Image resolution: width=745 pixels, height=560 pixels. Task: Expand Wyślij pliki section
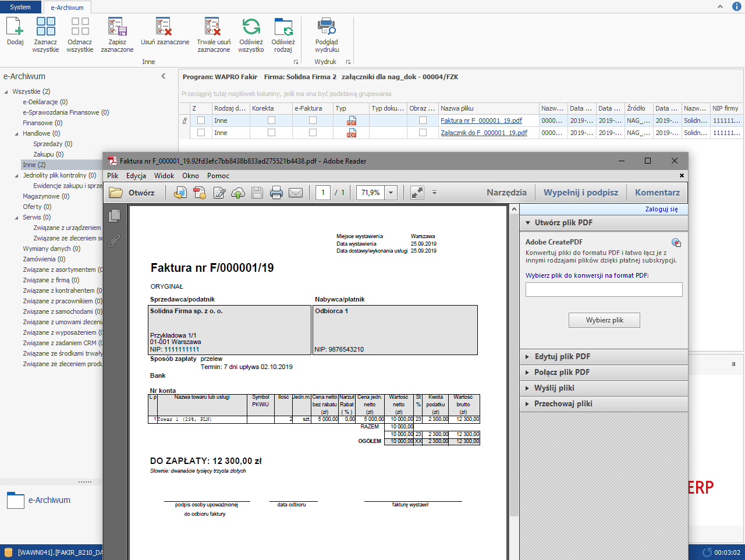604,388
